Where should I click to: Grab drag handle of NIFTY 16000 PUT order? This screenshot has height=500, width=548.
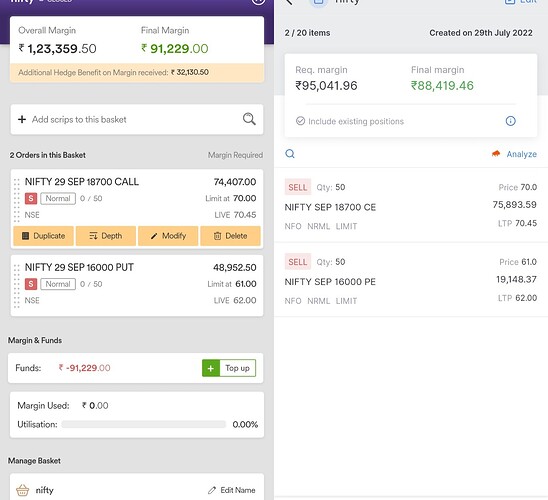(x=16, y=286)
